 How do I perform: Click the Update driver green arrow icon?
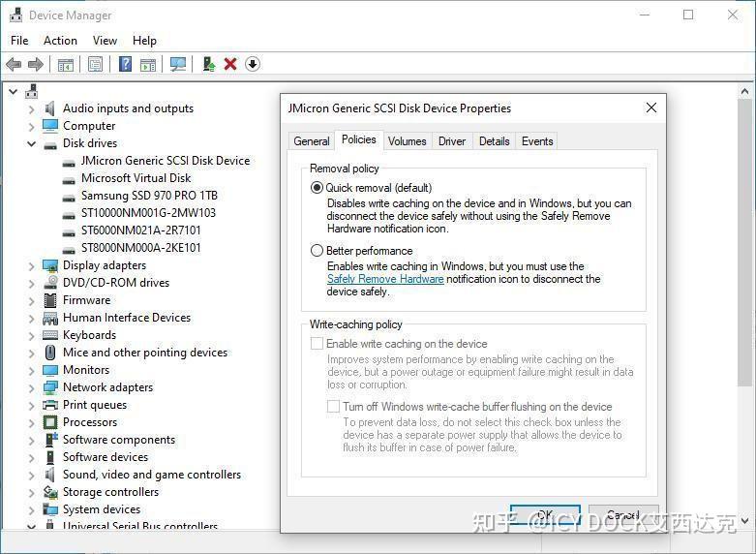[x=208, y=64]
